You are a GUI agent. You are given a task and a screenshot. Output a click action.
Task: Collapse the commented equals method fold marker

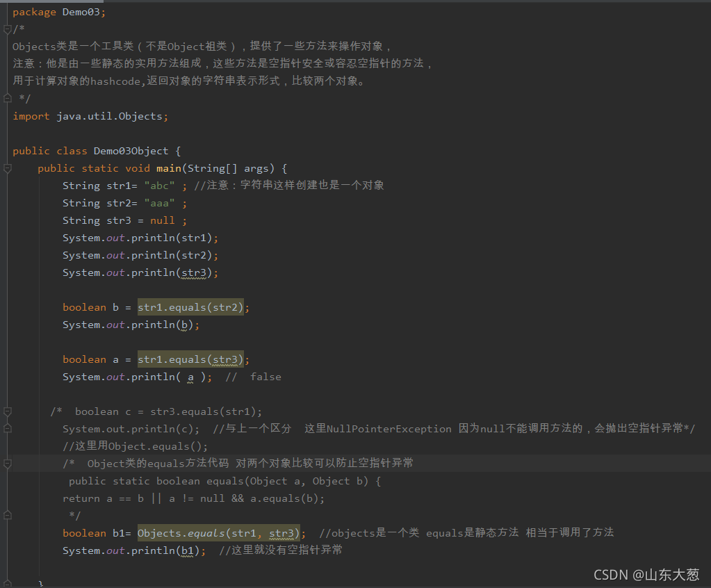coord(7,463)
